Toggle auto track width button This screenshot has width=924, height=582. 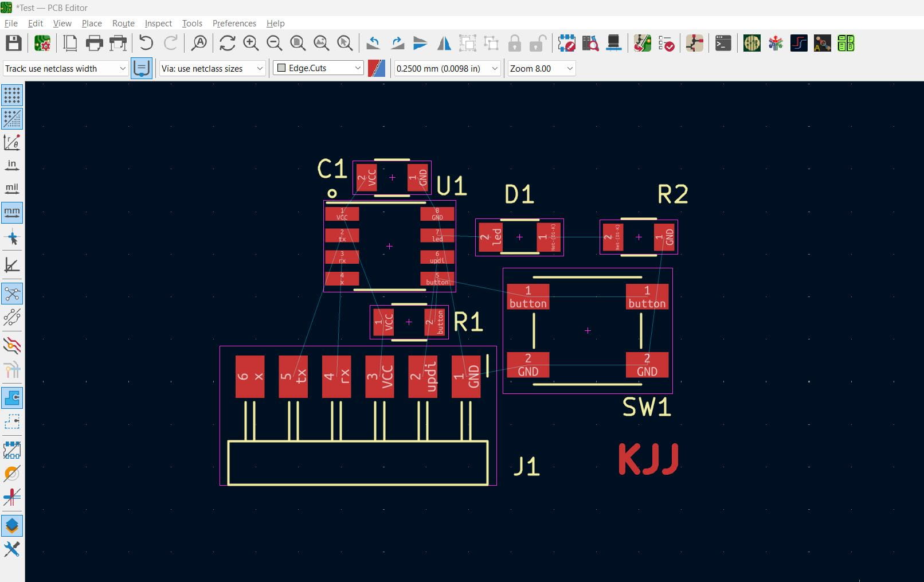pos(142,68)
